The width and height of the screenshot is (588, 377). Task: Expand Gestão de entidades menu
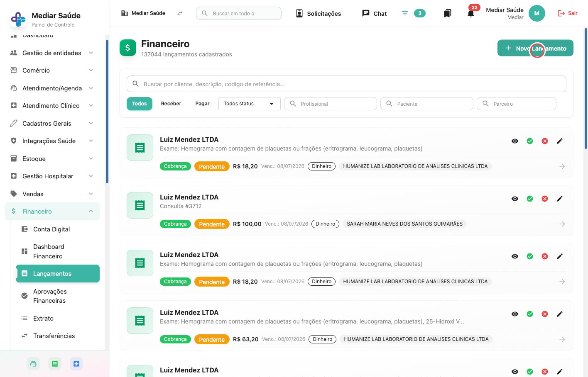coord(52,53)
